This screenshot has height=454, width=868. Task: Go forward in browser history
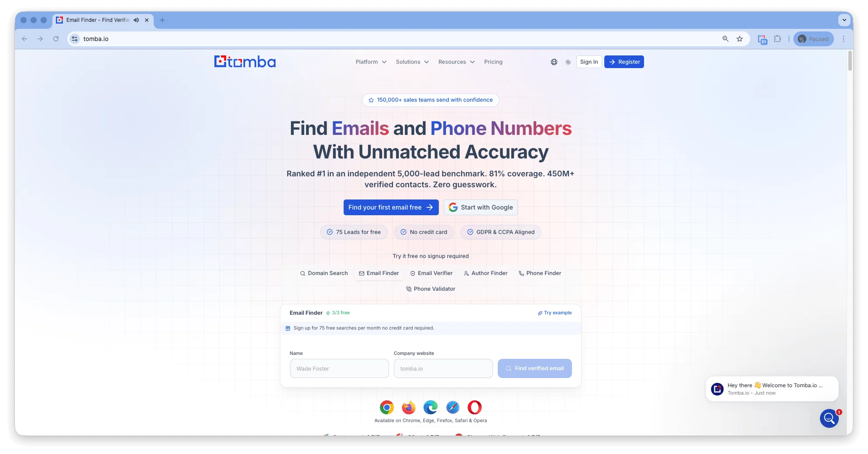click(40, 39)
